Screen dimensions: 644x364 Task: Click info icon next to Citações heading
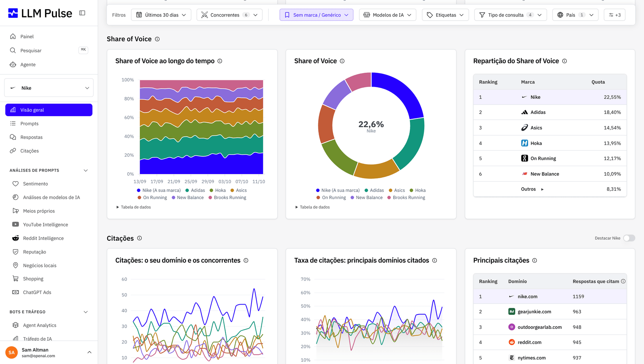[139, 238]
